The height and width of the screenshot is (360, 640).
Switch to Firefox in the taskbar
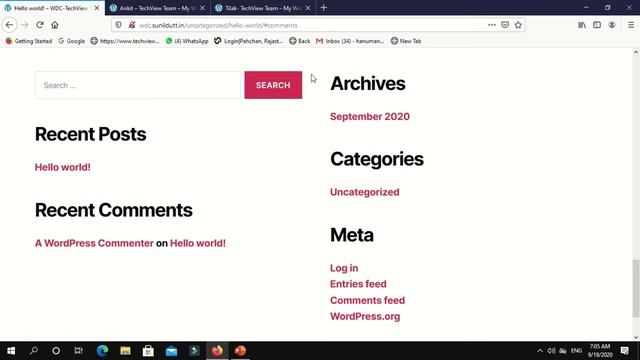pos(217,351)
